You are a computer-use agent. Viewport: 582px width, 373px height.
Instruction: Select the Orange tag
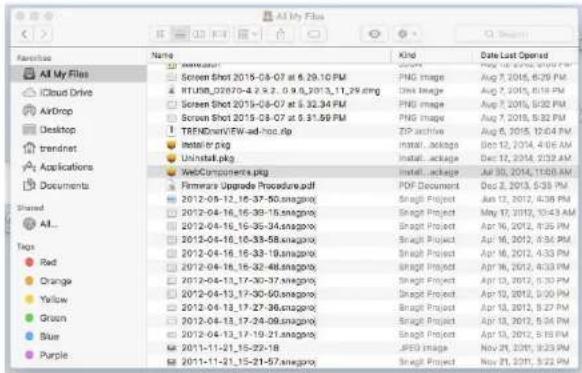click(79, 281)
